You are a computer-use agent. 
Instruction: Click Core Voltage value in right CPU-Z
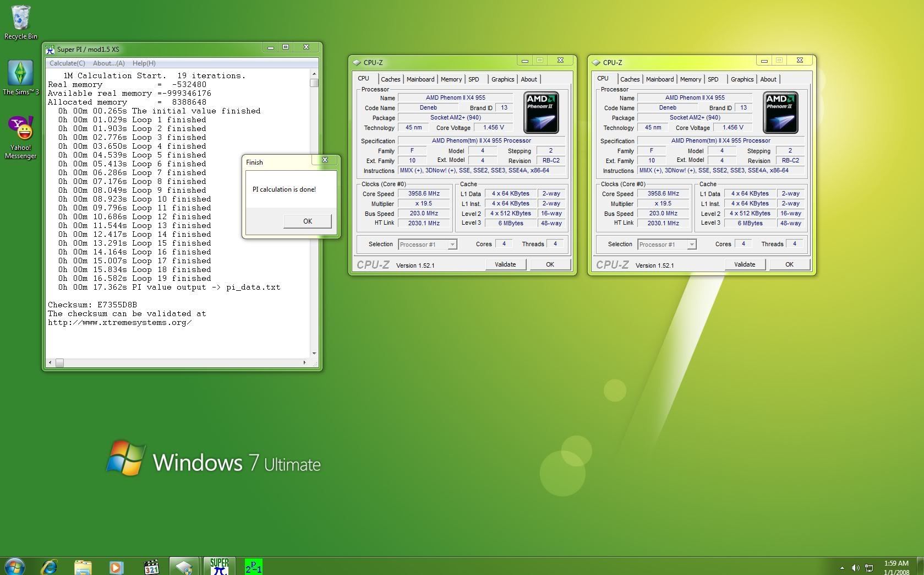[732, 128]
